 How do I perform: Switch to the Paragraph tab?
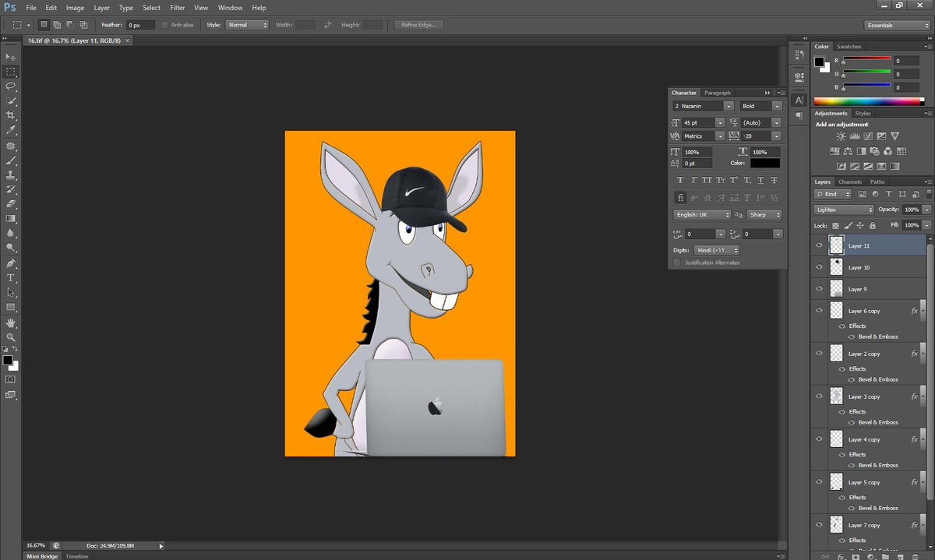718,93
